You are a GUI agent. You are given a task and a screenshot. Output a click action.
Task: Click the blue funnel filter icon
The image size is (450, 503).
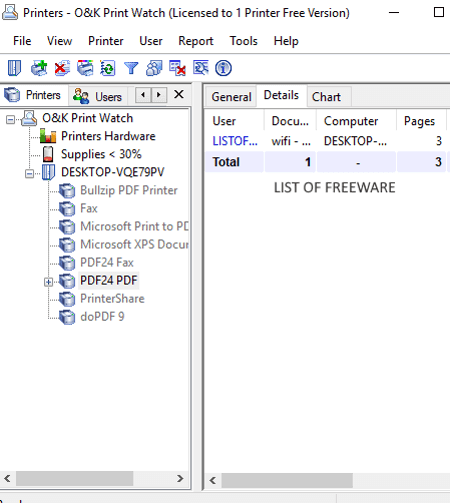pos(131,68)
